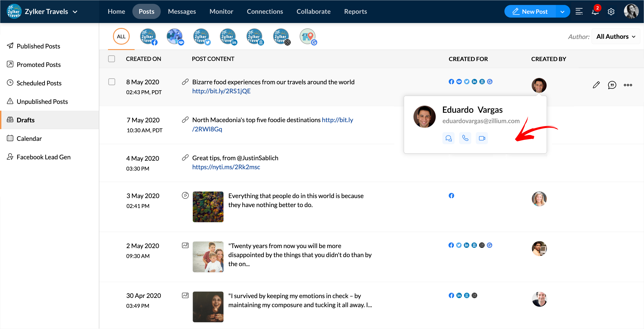Check the 8 May 2020 draft checkbox

[111, 82]
